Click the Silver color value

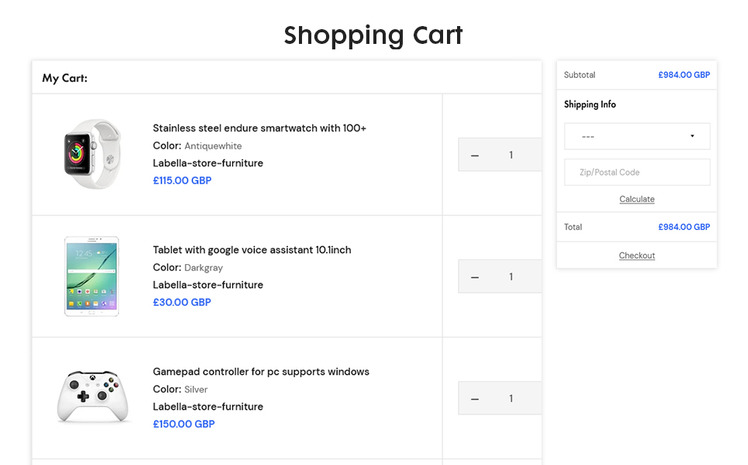click(x=196, y=389)
